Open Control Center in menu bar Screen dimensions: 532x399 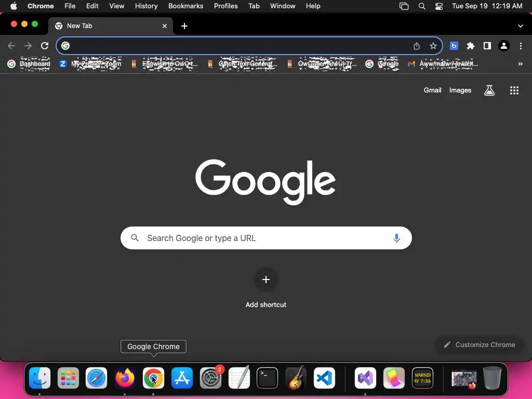(438, 6)
